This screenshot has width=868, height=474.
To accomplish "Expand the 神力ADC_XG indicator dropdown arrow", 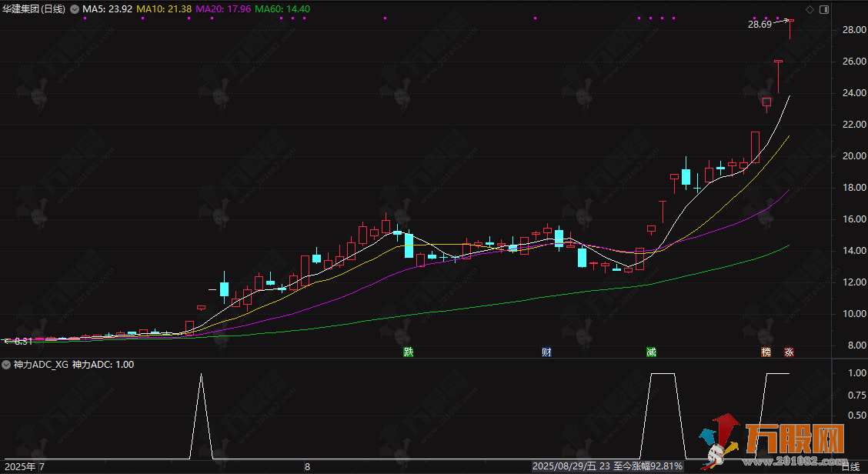I will (x=6, y=365).
